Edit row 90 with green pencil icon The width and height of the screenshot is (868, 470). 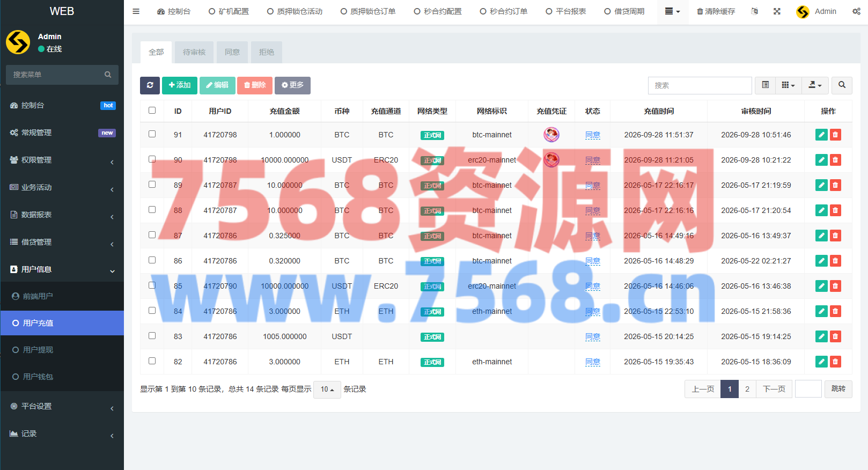point(821,160)
